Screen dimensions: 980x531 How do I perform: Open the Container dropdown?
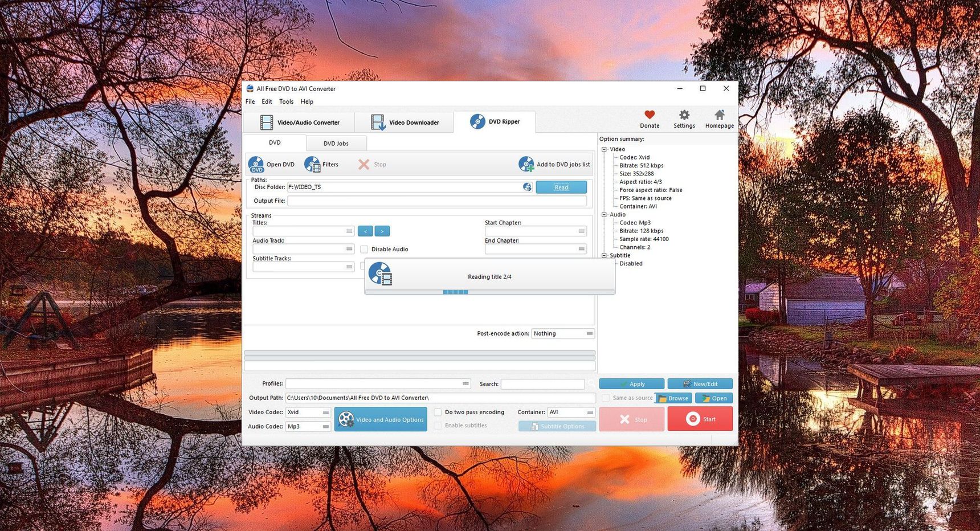571,412
